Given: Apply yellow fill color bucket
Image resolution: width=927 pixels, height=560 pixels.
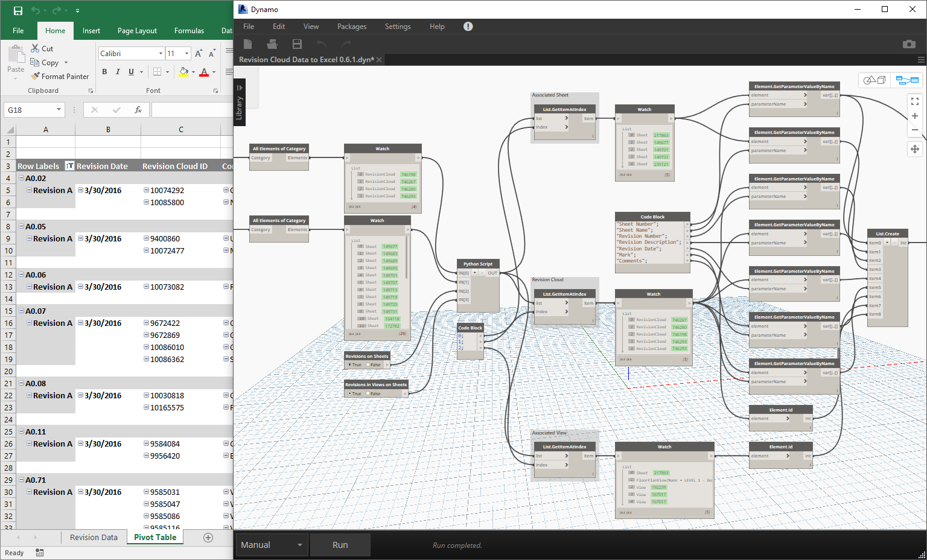Looking at the screenshot, I should click(183, 72).
